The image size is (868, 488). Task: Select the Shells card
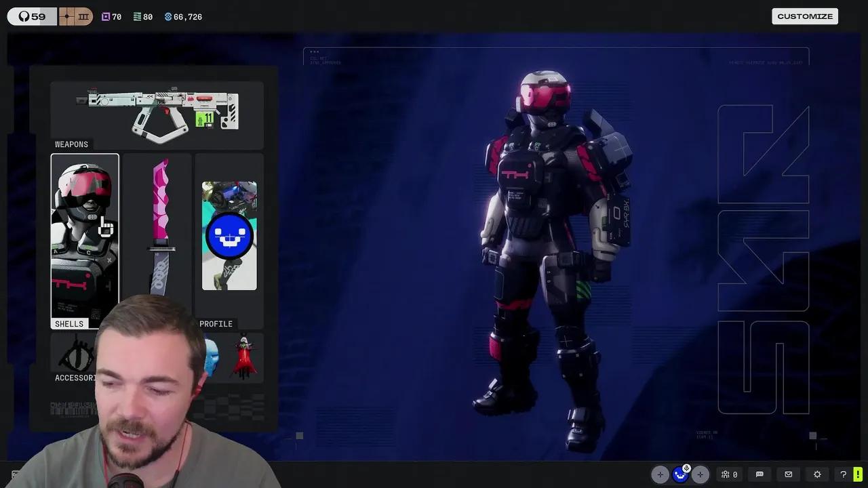[x=85, y=241]
